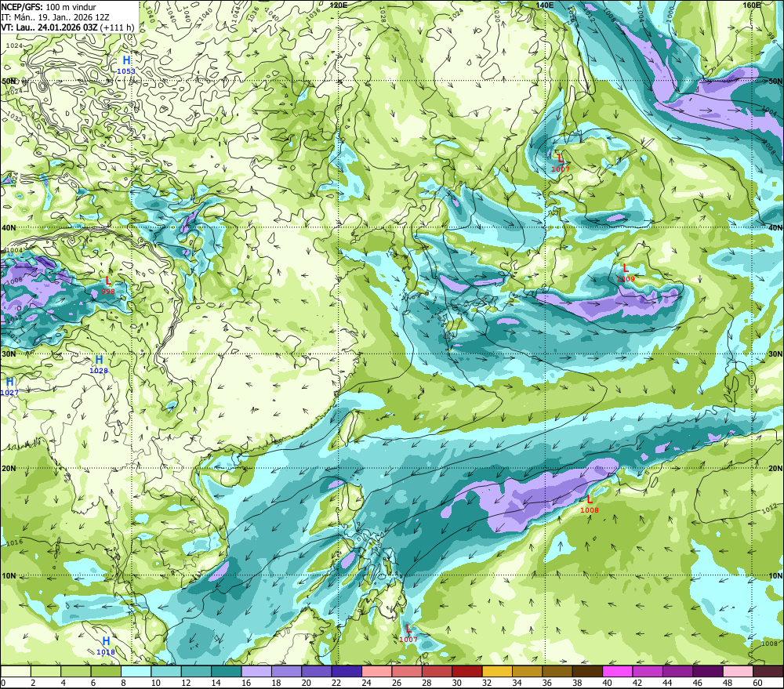Viewport: 784px width, 689px height.
Task: Click the 40N label on the right edge
Action: (x=775, y=227)
